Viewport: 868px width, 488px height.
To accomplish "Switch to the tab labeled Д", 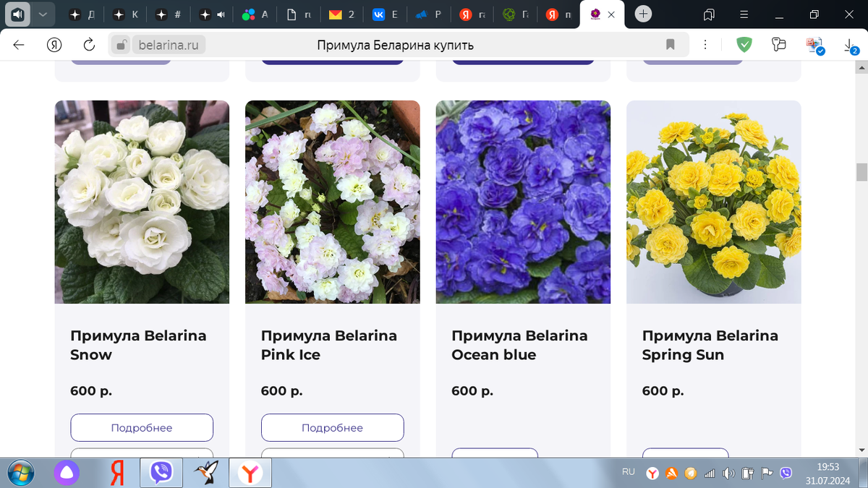I will (81, 14).
